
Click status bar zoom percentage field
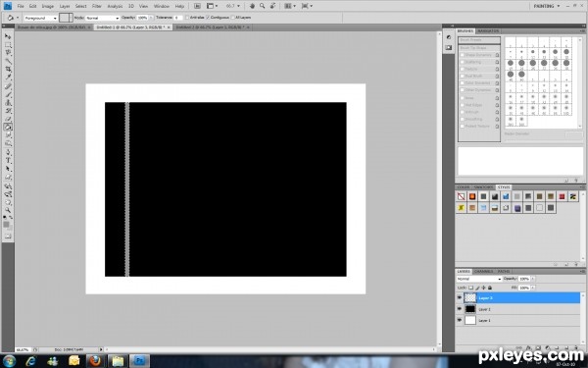[23, 349]
